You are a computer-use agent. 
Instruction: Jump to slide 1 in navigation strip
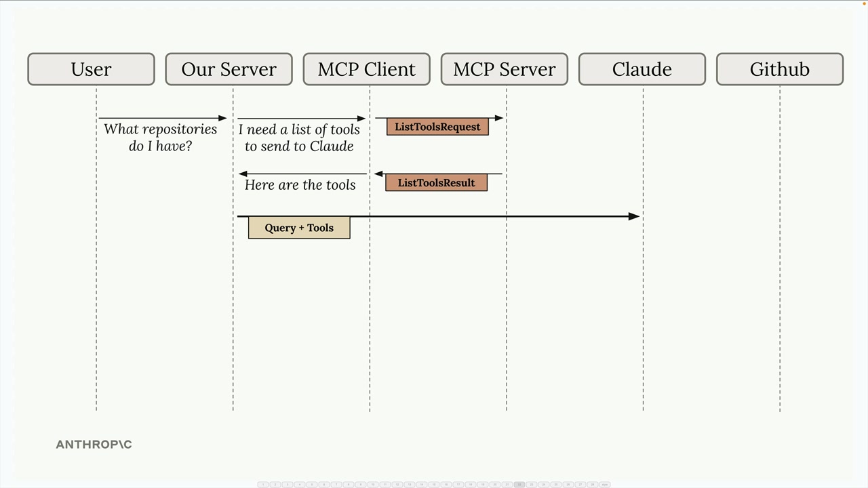(x=263, y=485)
